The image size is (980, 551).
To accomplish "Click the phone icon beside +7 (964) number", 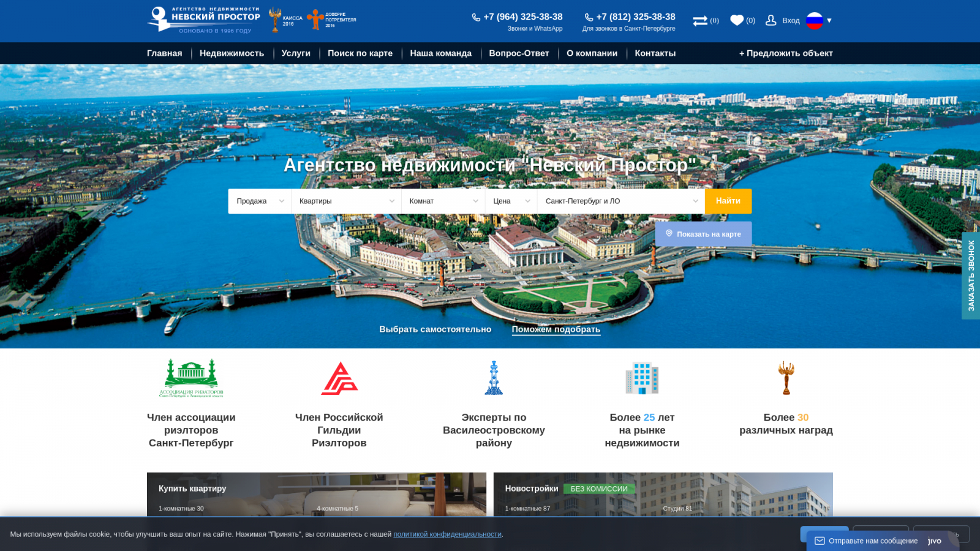I will (x=476, y=17).
